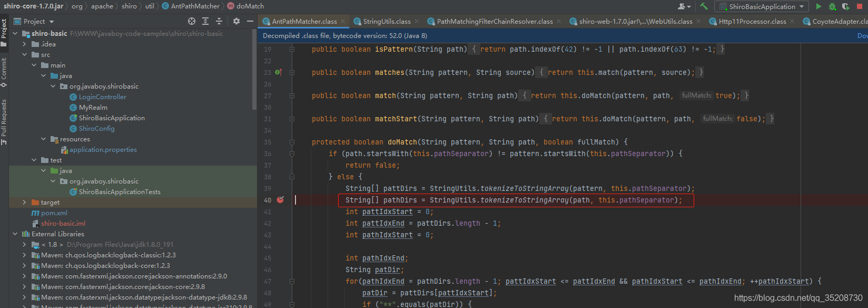The height and width of the screenshot is (308, 868).
Task: Toggle the Commit side tool window tab
Action: pyautogui.click(x=4, y=72)
